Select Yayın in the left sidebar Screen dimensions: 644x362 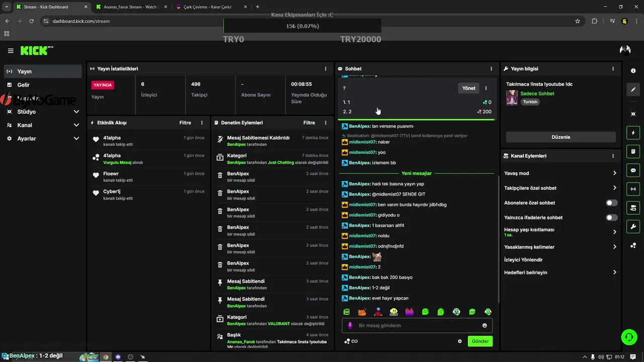point(43,71)
